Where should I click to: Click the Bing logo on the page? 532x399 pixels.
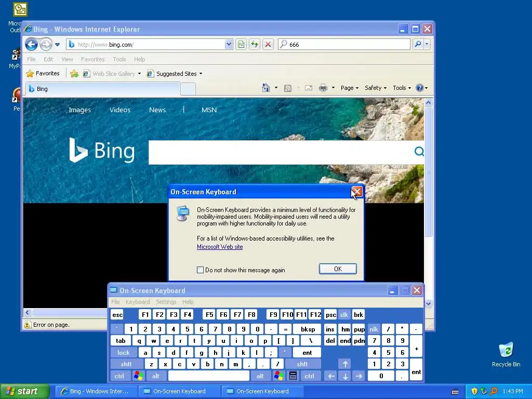coord(102,150)
